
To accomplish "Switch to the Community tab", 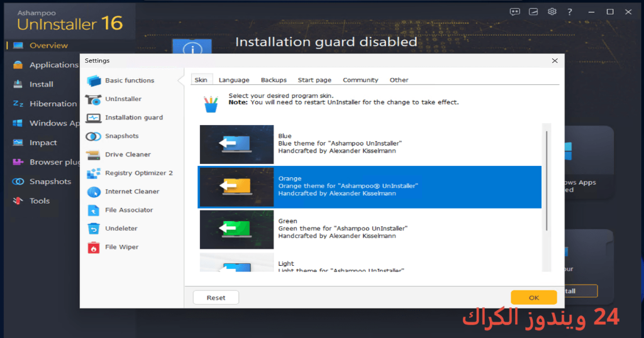I will coord(360,80).
